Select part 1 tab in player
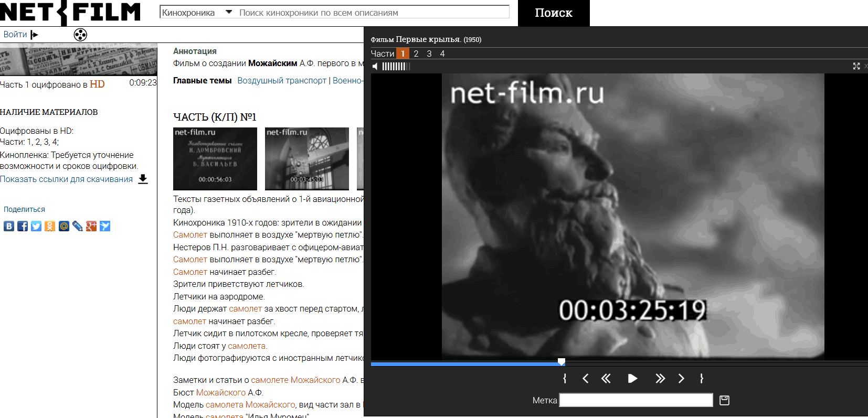 [x=403, y=53]
